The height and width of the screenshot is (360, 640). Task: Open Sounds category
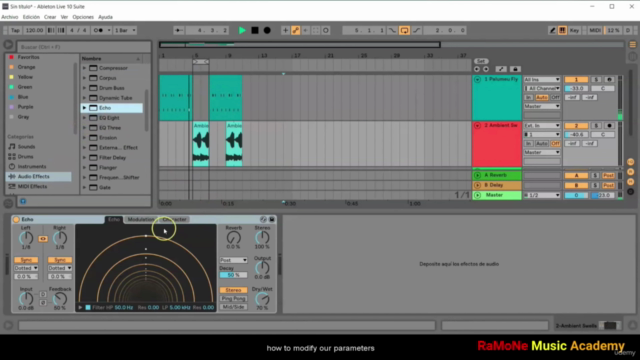tap(26, 147)
